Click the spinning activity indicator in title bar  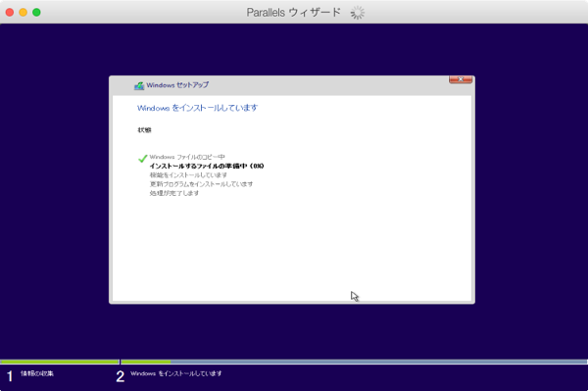pos(358,13)
